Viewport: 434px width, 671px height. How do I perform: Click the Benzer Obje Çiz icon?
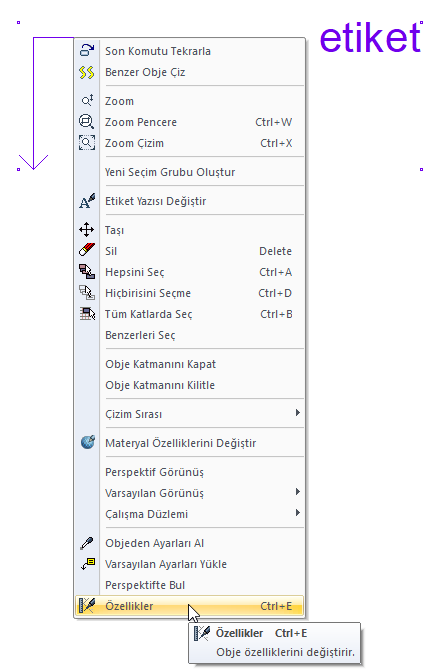[86, 72]
